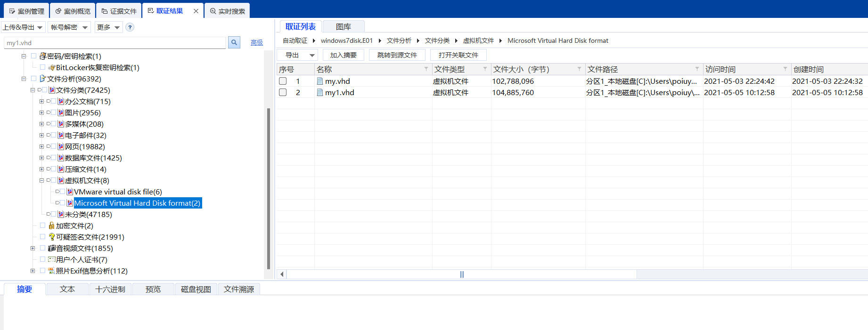Click the tree panel vertical scrollbar

point(269,188)
